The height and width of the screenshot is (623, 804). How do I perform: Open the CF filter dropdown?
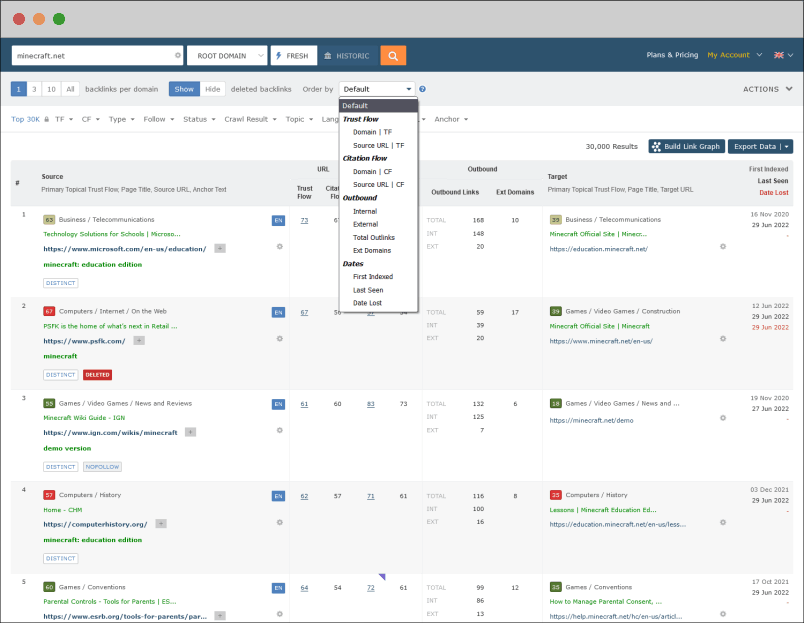click(91, 119)
